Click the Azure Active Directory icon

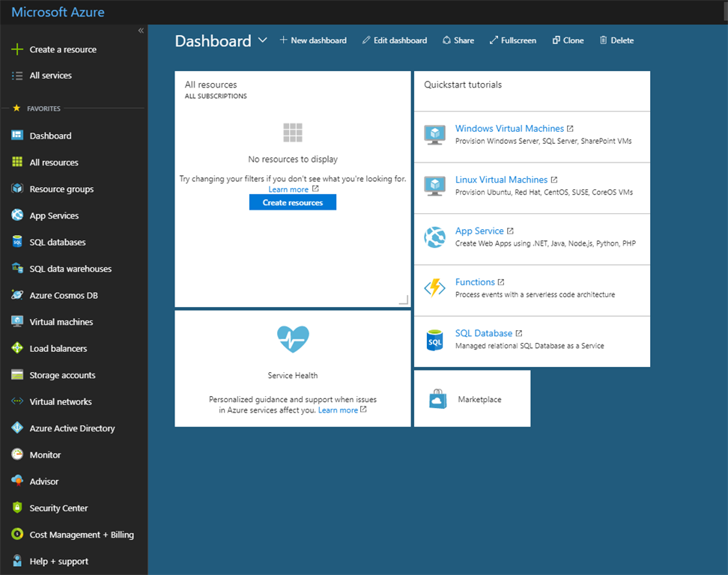pos(17,428)
